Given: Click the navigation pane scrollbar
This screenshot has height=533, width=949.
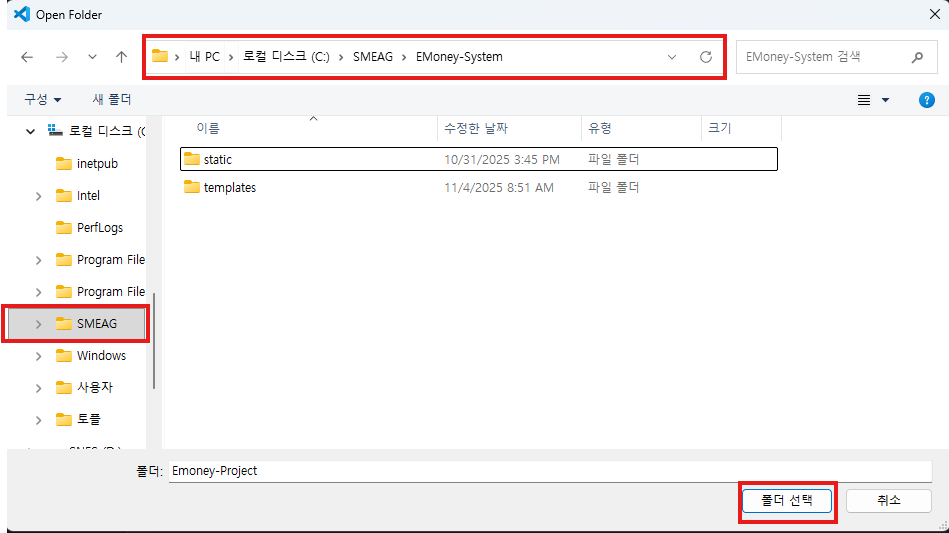Looking at the screenshot, I should 154,341.
